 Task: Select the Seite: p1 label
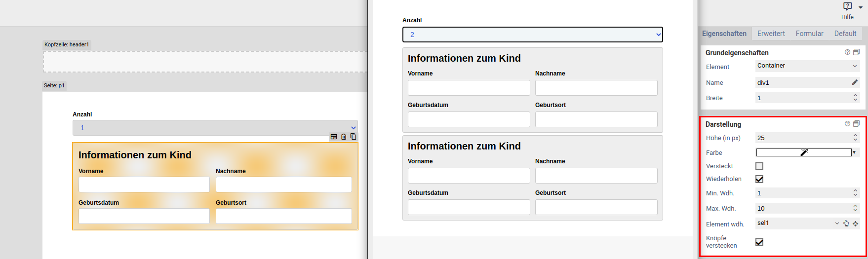point(54,85)
